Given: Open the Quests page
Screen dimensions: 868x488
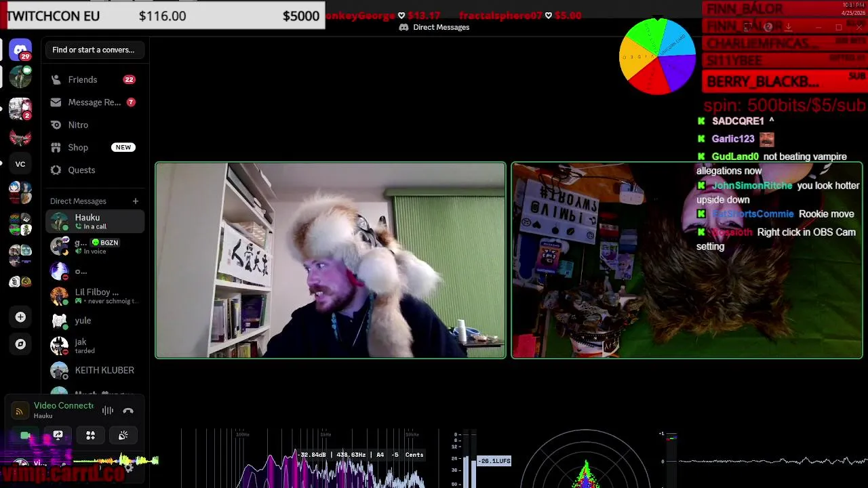Looking at the screenshot, I should click(95, 170).
